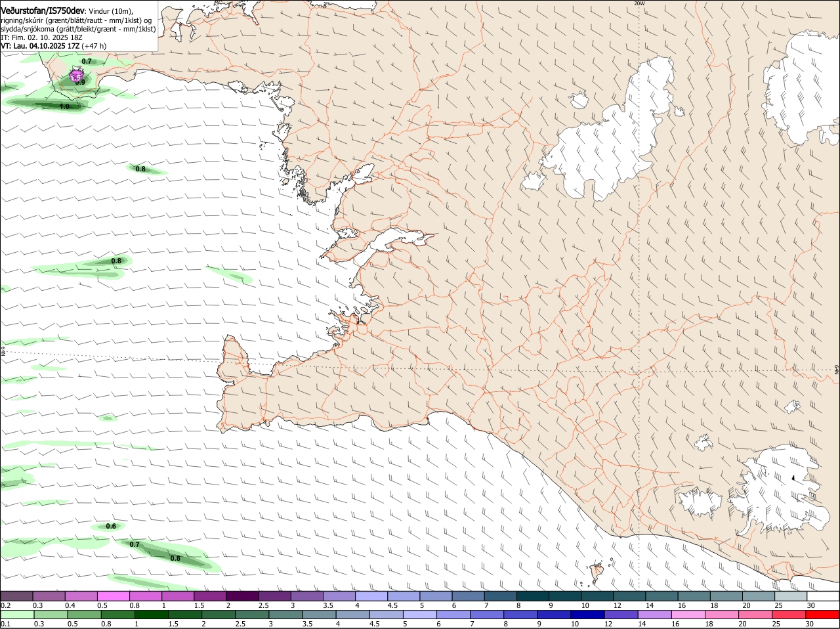Click lower legend swatch between 0.1 and 0.3
The image size is (840, 629).
coord(16,614)
